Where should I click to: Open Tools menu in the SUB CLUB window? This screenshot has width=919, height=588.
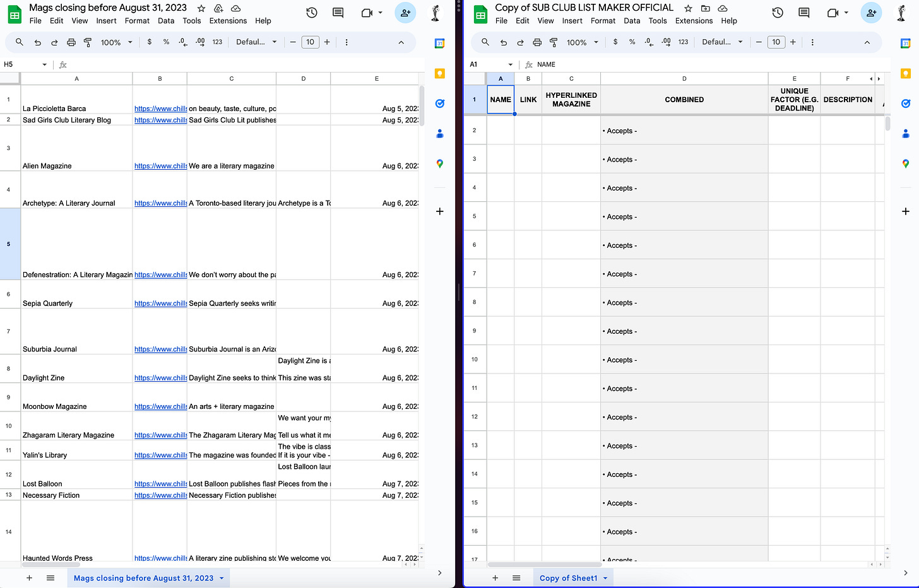click(x=658, y=21)
